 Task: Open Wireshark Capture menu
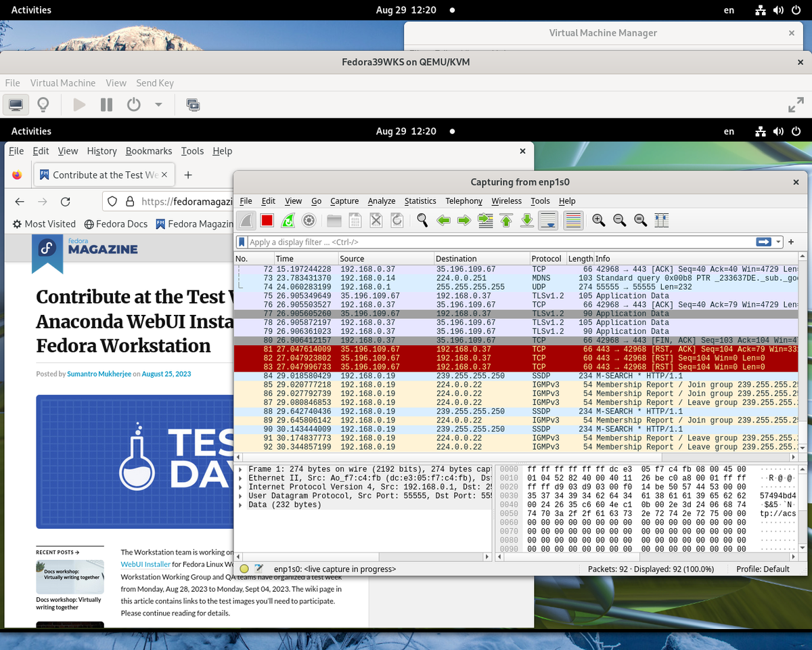coord(344,201)
